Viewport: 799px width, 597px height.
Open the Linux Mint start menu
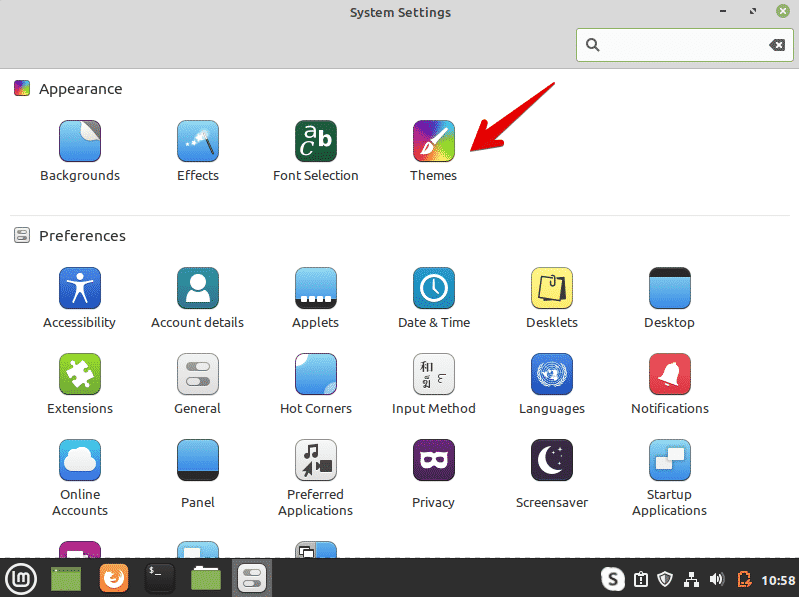pyautogui.click(x=21, y=579)
